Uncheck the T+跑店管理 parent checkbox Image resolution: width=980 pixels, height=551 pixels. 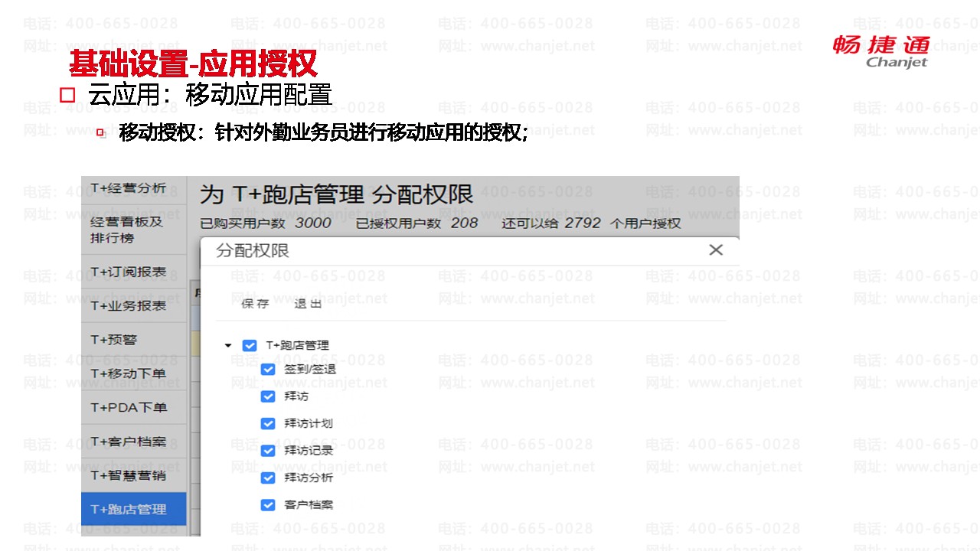(250, 346)
